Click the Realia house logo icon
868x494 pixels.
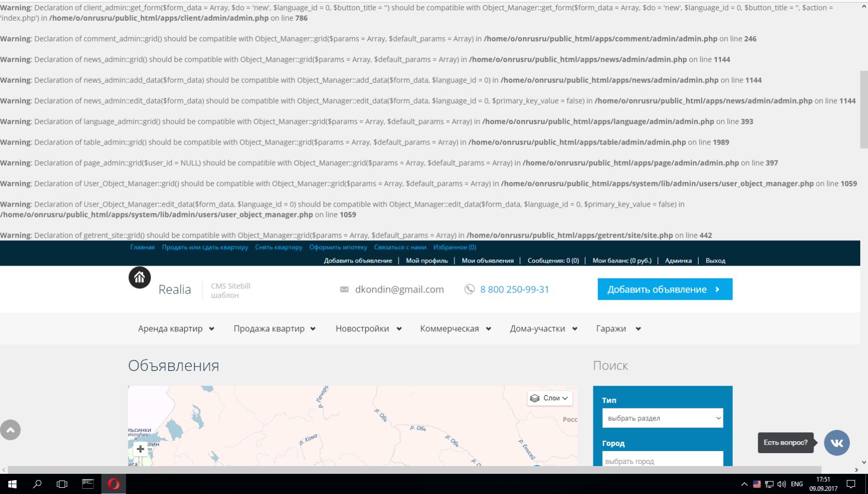(139, 278)
